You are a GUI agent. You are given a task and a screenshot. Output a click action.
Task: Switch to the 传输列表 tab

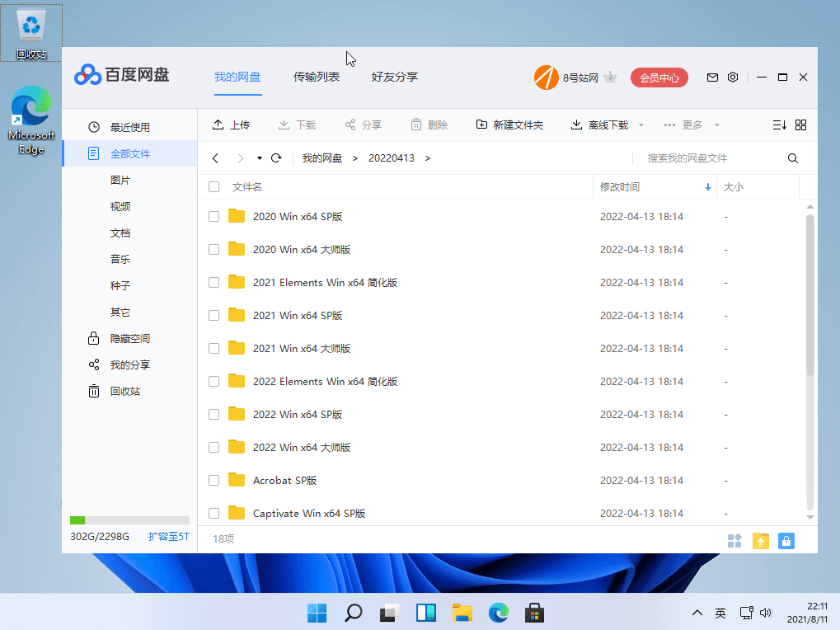(x=317, y=78)
